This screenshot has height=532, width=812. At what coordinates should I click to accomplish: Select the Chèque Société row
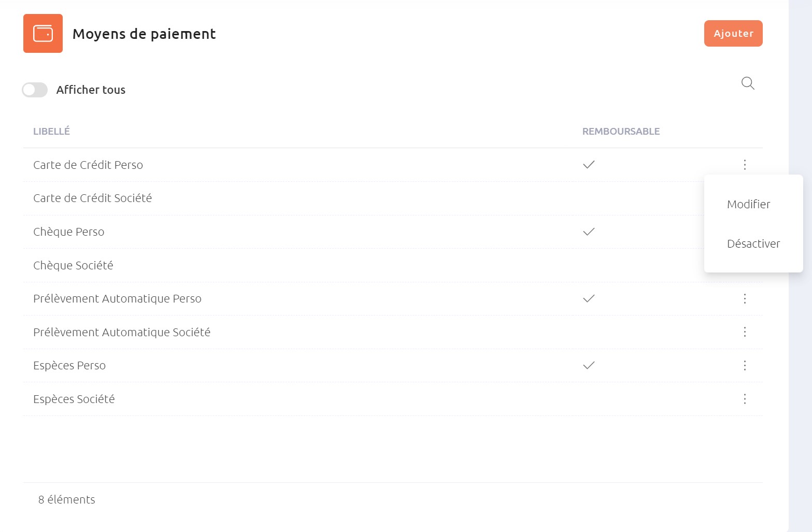click(364, 265)
